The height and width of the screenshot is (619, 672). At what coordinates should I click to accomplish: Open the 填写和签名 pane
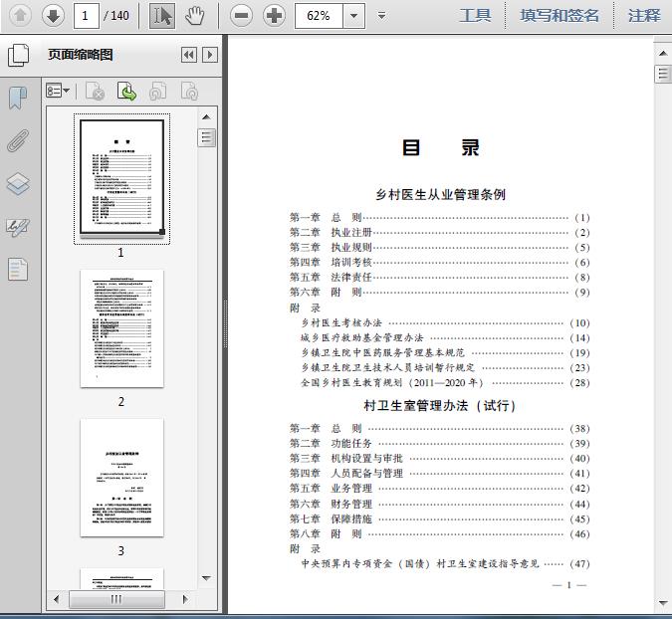pyautogui.click(x=560, y=16)
